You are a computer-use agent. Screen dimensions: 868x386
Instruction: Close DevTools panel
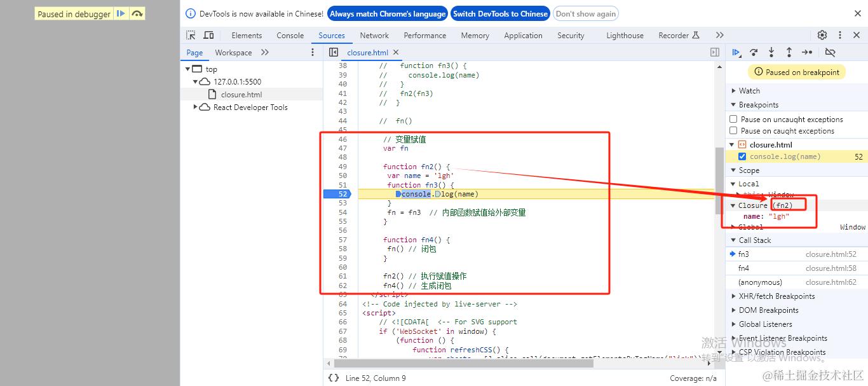coord(857,36)
